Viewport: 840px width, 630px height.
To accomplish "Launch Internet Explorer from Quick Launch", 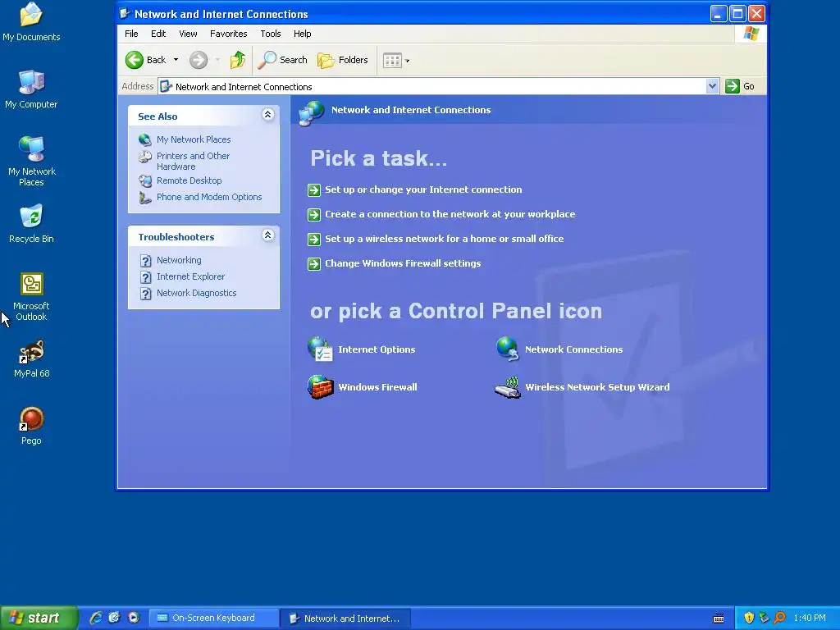I will pyautogui.click(x=96, y=618).
